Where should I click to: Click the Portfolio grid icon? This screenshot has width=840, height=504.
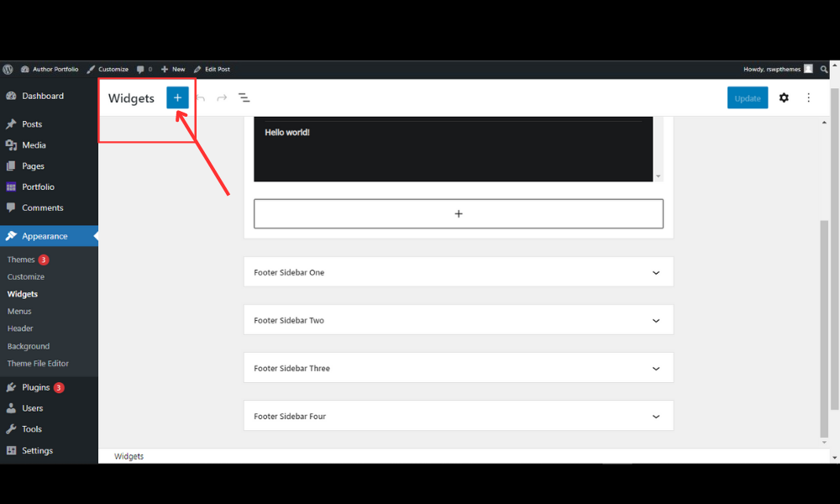(11, 187)
